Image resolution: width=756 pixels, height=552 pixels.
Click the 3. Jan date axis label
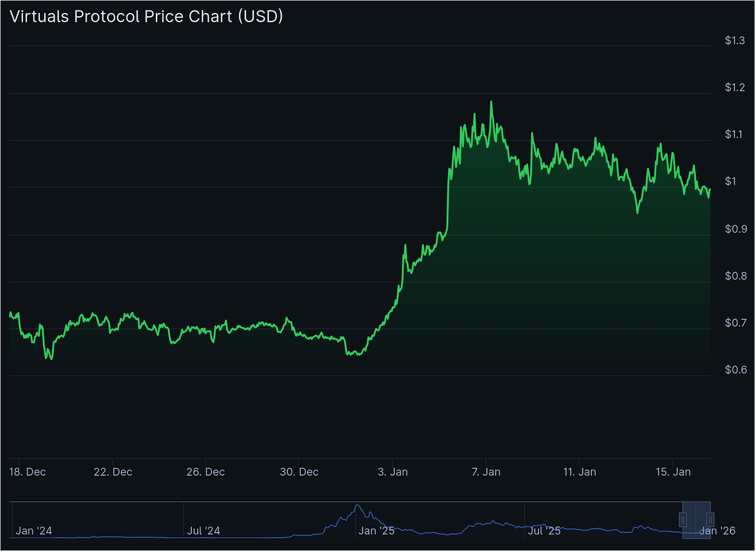393,472
